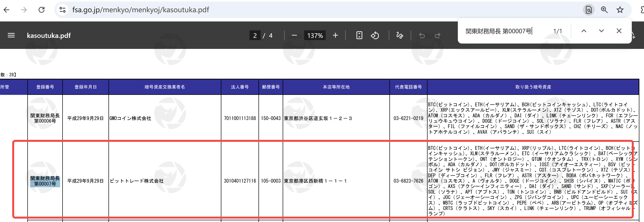Reload the current PDF page
The image size is (644, 222).
[x=41, y=10]
